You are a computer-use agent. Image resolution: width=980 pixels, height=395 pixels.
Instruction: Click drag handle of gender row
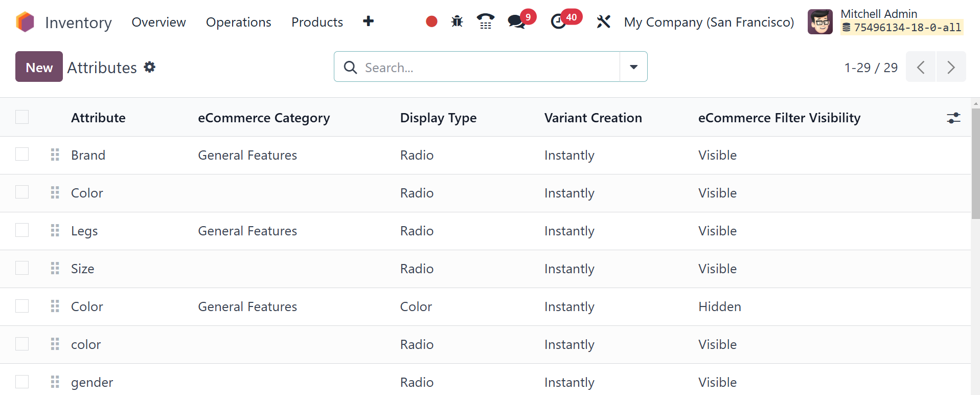click(55, 382)
